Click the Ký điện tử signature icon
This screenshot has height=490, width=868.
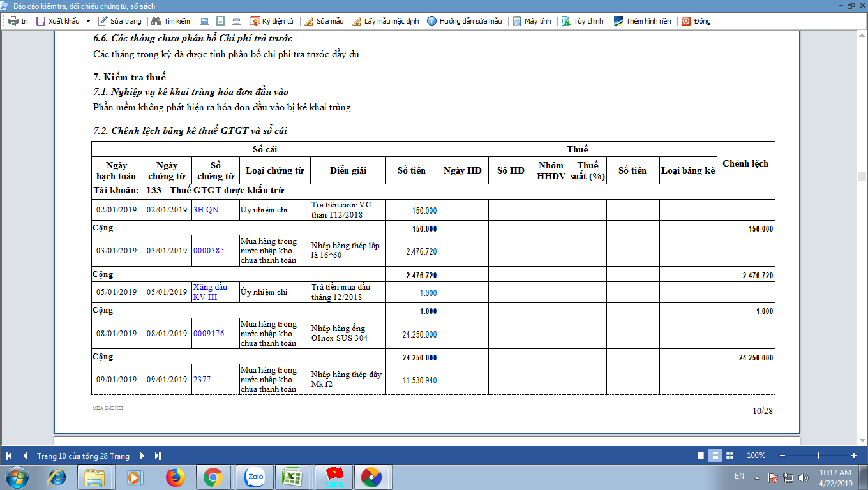(x=255, y=21)
